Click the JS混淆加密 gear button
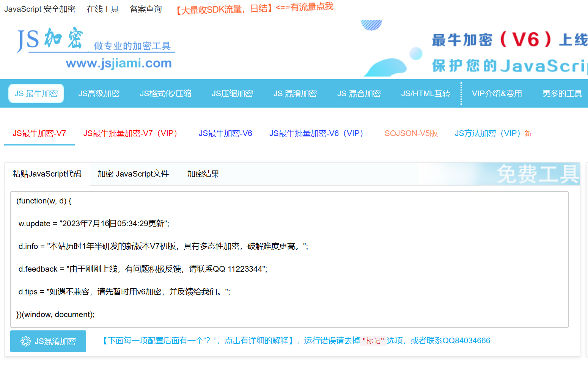 [x=48, y=341]
